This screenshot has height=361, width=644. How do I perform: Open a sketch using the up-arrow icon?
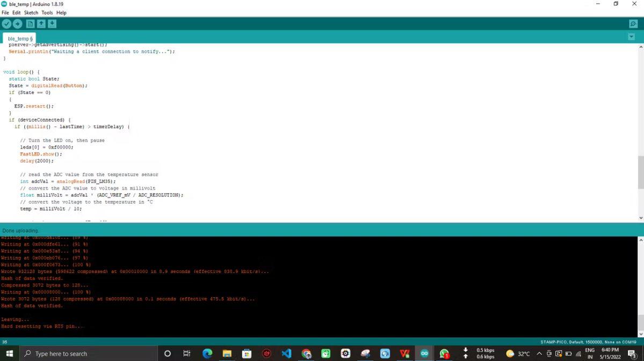coord(41,24)
